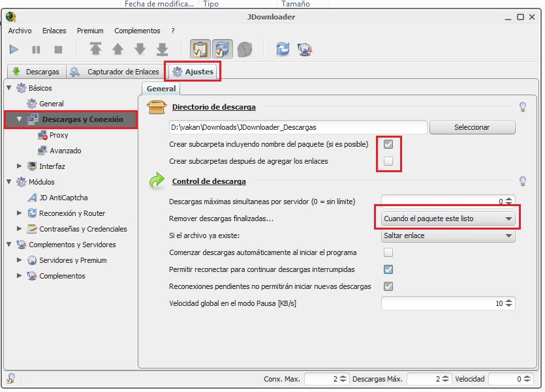545x392 pixels.
Task: Click Descargas máximas simultaneas por servidor stepper
Action: (x=509, y=201)
